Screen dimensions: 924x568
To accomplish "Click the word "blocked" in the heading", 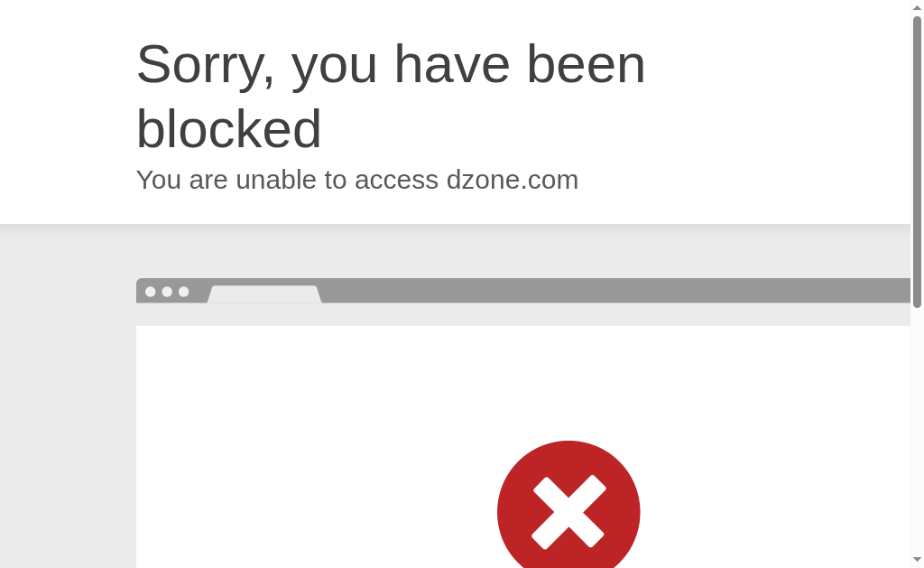I will 228,128.
